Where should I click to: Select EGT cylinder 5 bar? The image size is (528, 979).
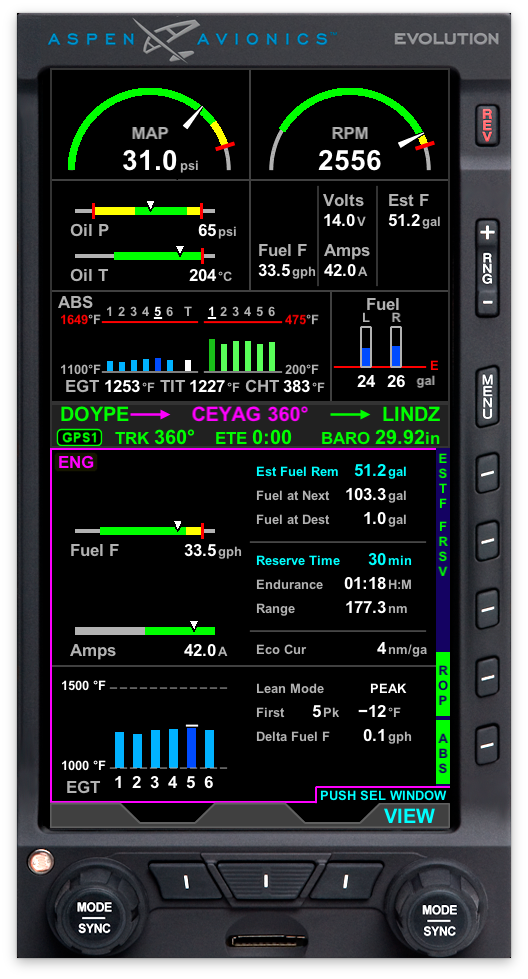[192, 747]
